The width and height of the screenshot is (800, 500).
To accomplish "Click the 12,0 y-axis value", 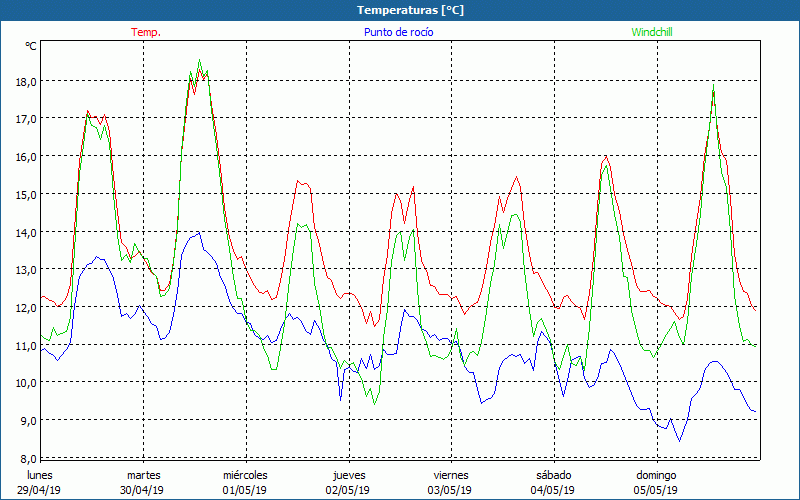I will [26, 308].
